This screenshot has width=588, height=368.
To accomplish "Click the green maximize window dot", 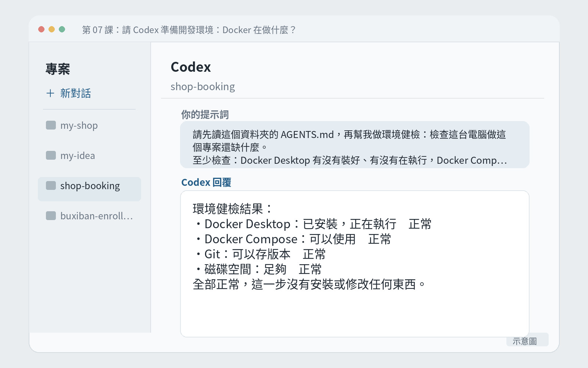I will click(x=62, y=29).
